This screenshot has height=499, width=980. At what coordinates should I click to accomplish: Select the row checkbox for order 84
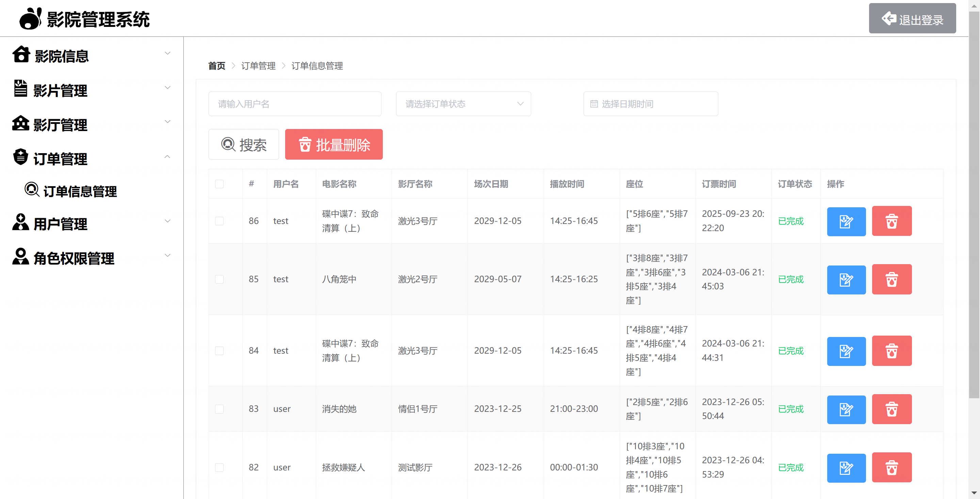pos(219,351)
